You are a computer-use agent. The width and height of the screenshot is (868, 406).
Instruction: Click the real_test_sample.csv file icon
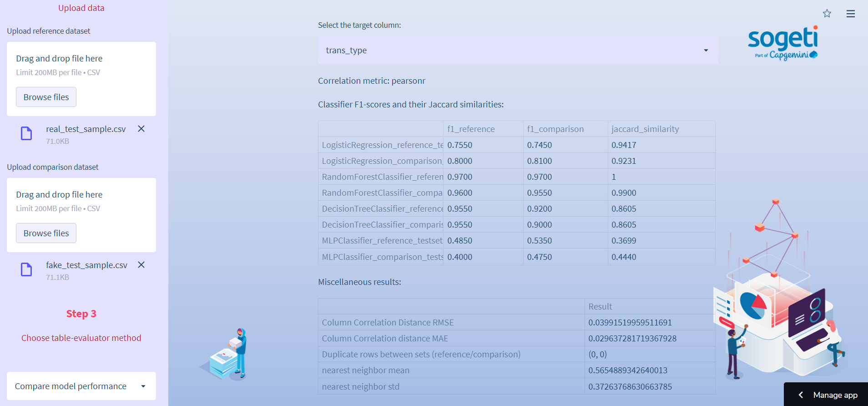(x=26, y=133)
